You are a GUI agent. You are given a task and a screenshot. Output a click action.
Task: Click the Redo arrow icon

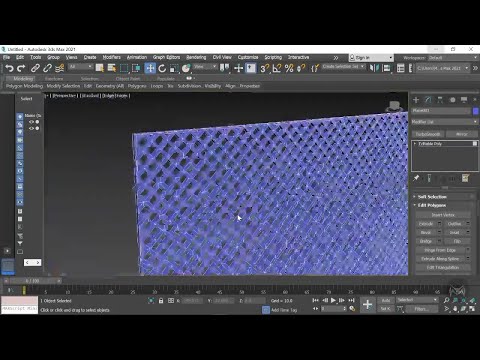21,68
